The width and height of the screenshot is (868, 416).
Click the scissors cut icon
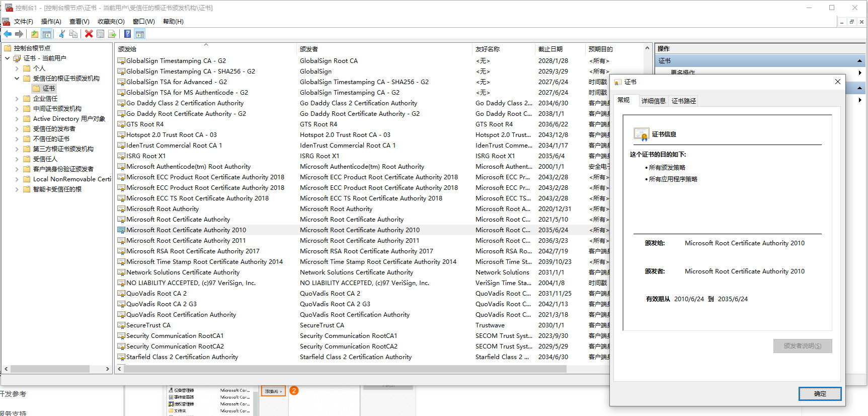click(x=62, y=34)
